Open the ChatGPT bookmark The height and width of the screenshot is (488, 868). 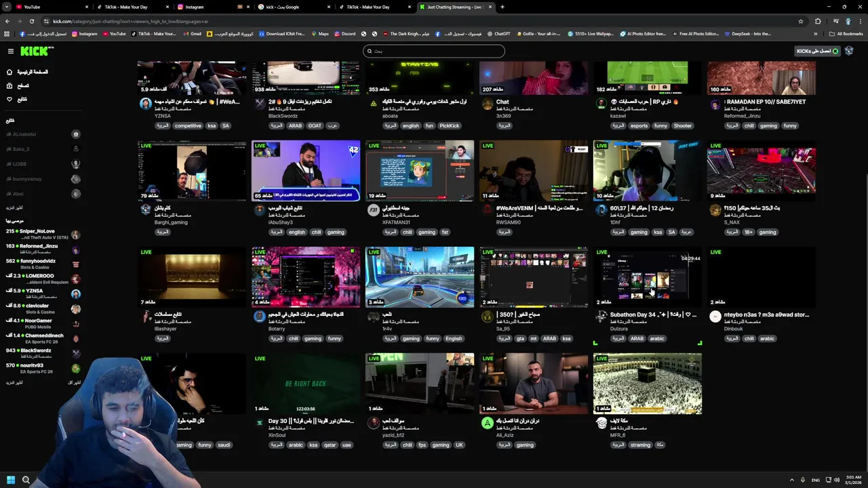(498, 34)
